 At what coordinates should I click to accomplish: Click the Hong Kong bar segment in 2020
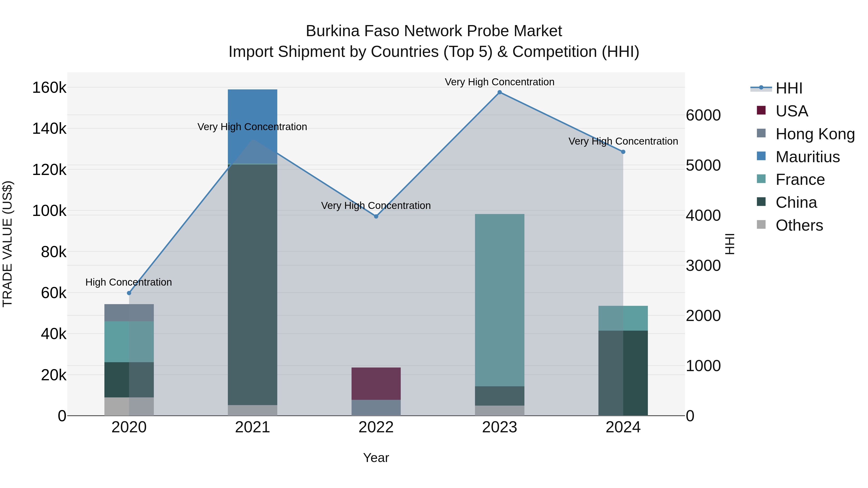[x=129, y=313]
